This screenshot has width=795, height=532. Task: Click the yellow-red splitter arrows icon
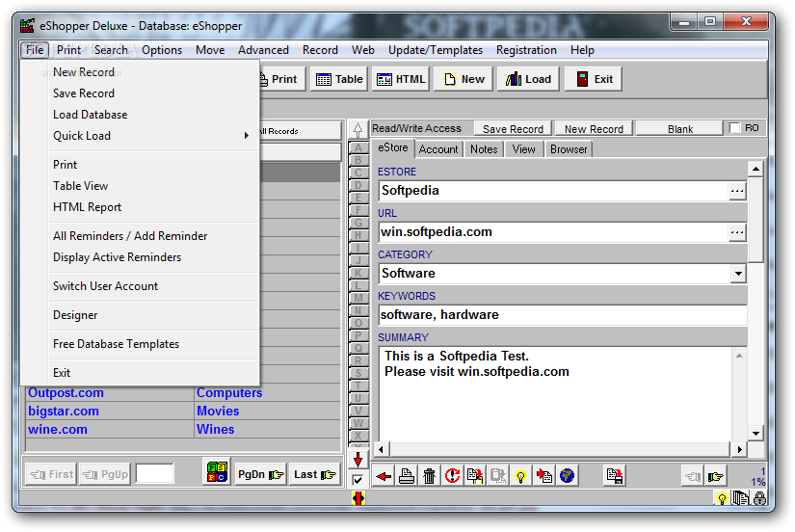tap(358, 498)
